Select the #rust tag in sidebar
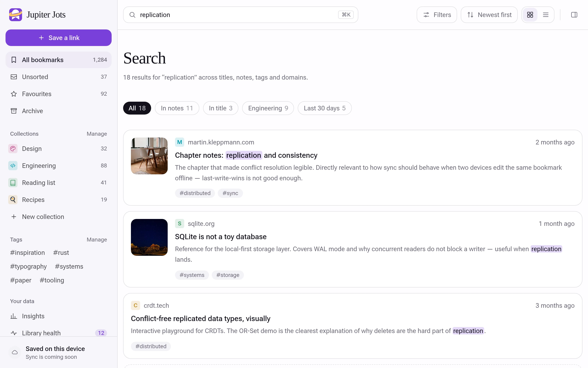588x368 pixels. [61, 253]
